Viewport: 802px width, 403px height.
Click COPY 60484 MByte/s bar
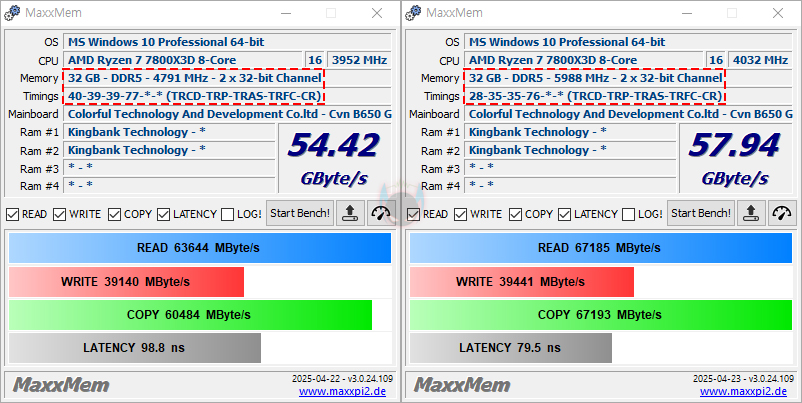click(x=190, y=315)
